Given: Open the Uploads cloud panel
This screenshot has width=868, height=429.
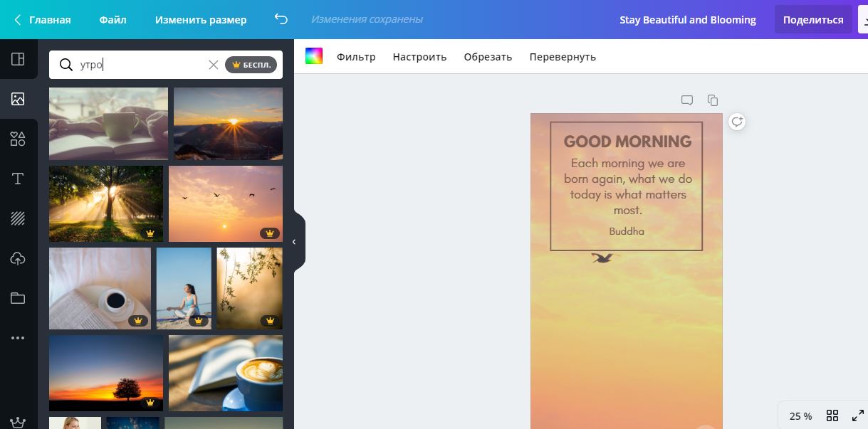Looking at the screenshot, I should click(x=18, y=258).
